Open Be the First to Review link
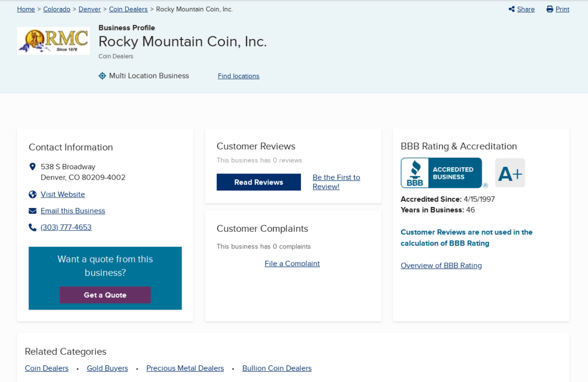The height and width of the screenshot is (382, 588). point(336,182)
